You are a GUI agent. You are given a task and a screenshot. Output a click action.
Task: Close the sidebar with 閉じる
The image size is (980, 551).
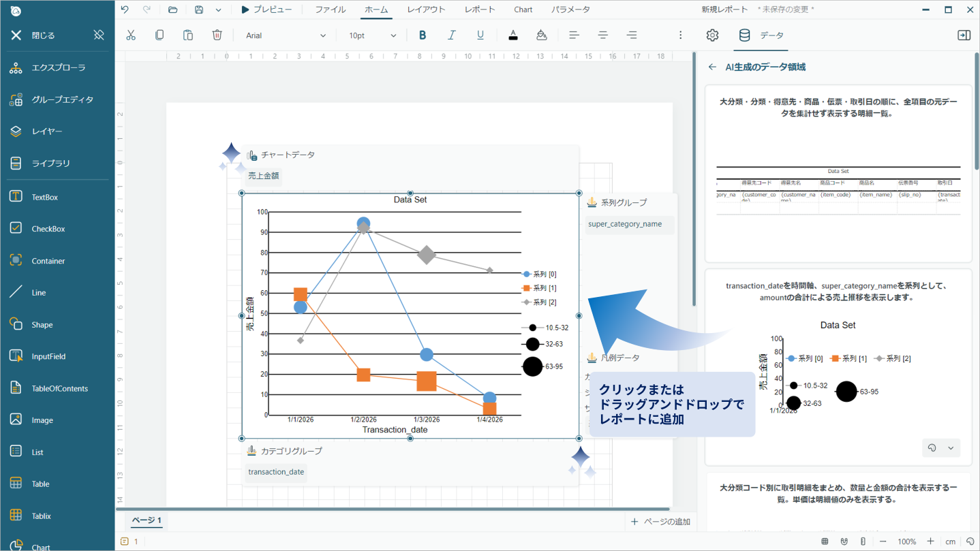(33, 35)
